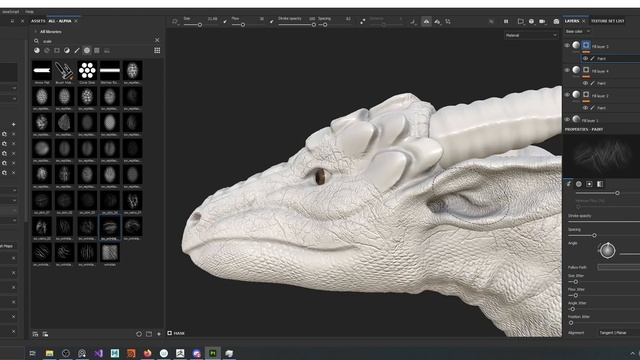Pause the viewport engine computation
This screenshot has width=640, height=360.
tap(506, 21)
